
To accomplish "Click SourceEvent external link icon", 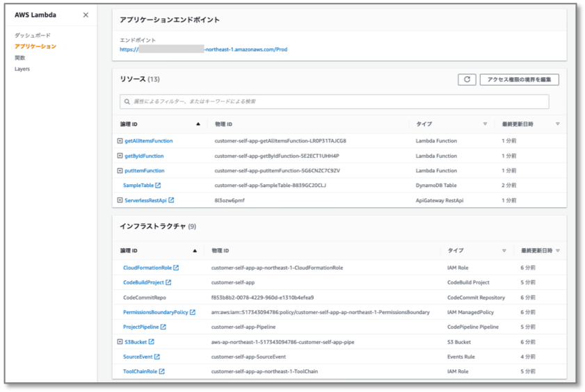I will pos(157,357).
